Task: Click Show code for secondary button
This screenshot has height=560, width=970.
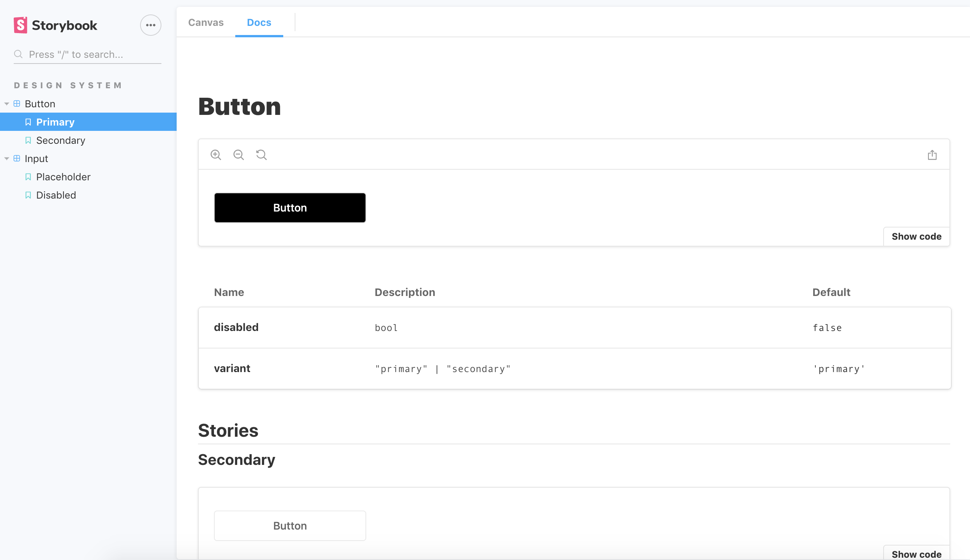Action: click(917, 553)
